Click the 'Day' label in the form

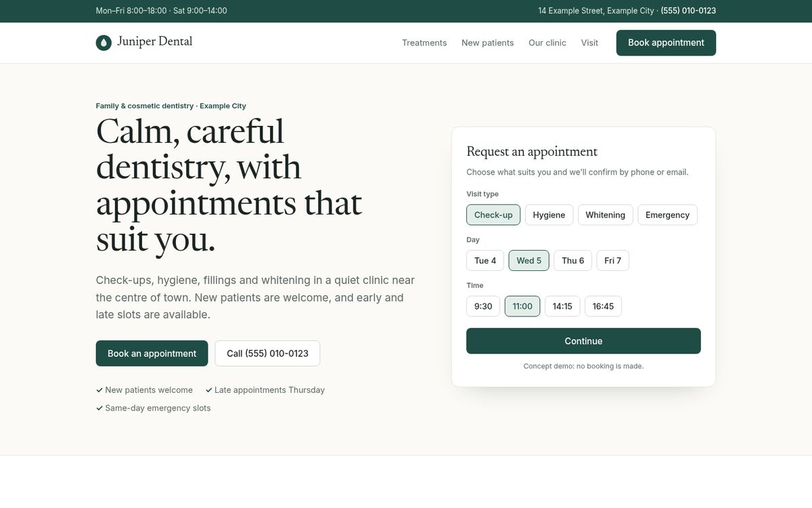(x=473, y=240)
